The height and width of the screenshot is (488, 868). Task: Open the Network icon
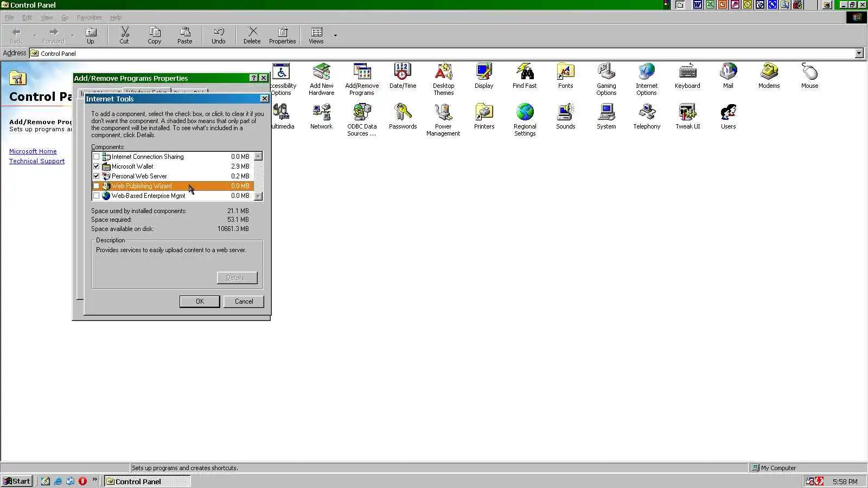click(321, 117)
